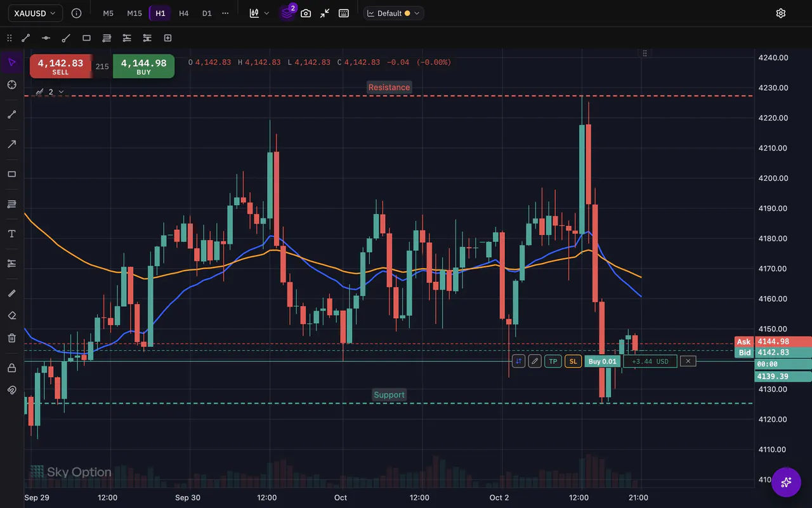Open the candlestick chart type dropdown
The width and height of the screenshot is (812, 508).
pos(259,13)
